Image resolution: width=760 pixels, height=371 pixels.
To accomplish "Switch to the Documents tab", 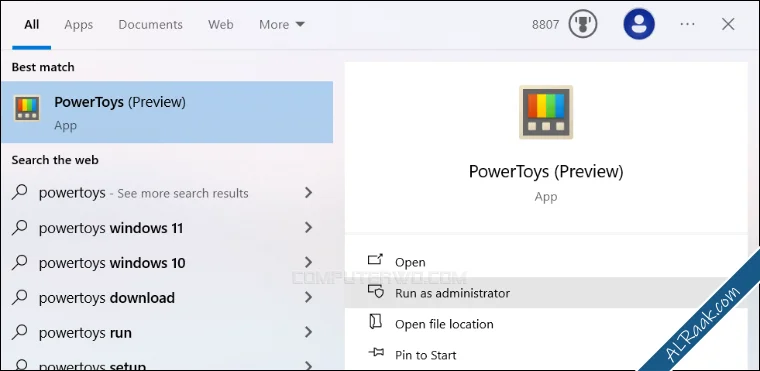I will [150, 25].
